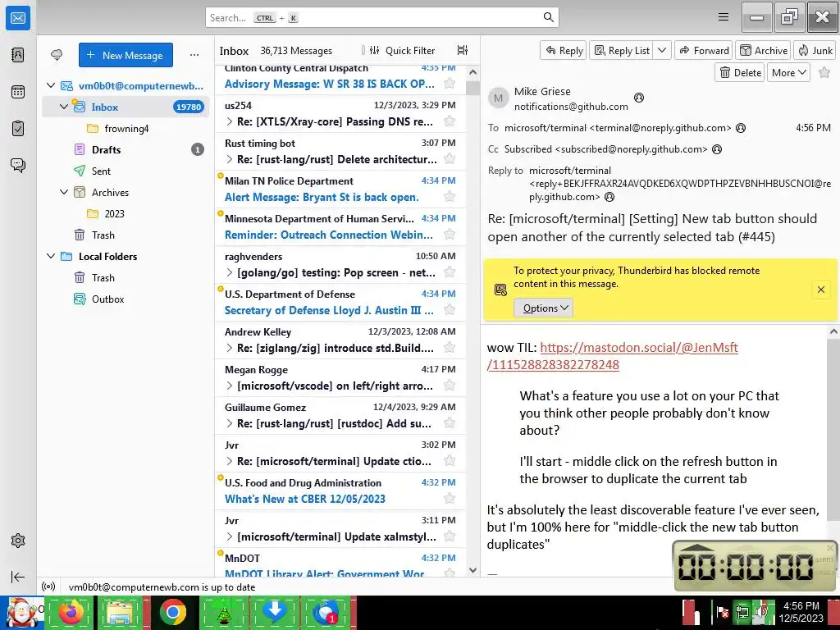This screenshot has height=630, width=840.
Task: Click the Reply button
Action: tap(564, 50)
